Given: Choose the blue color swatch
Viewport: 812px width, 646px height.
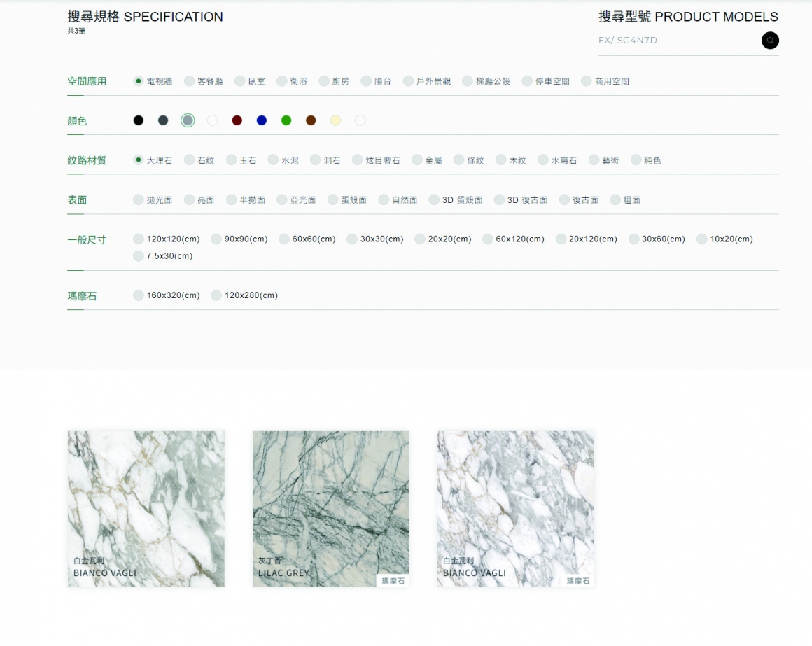Looking at the screenshot, I should pos(262,120).
